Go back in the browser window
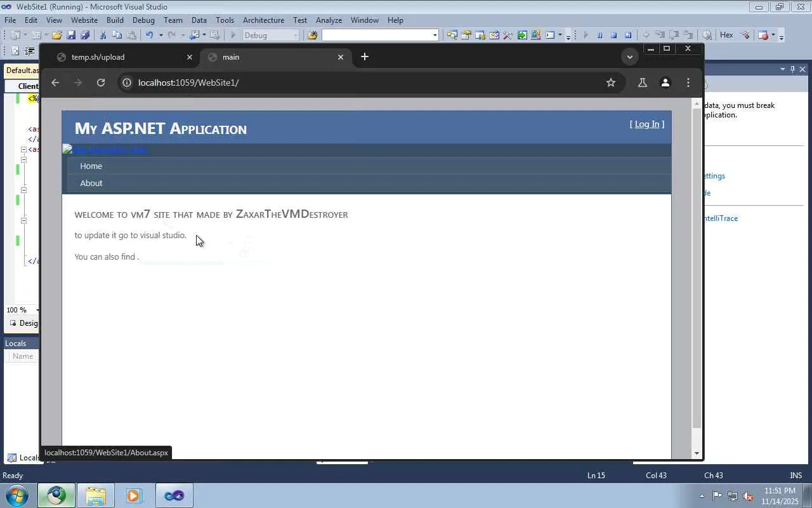Image resolution: width=812 pixels, height=508 pixels. click(x=55, y=83)
